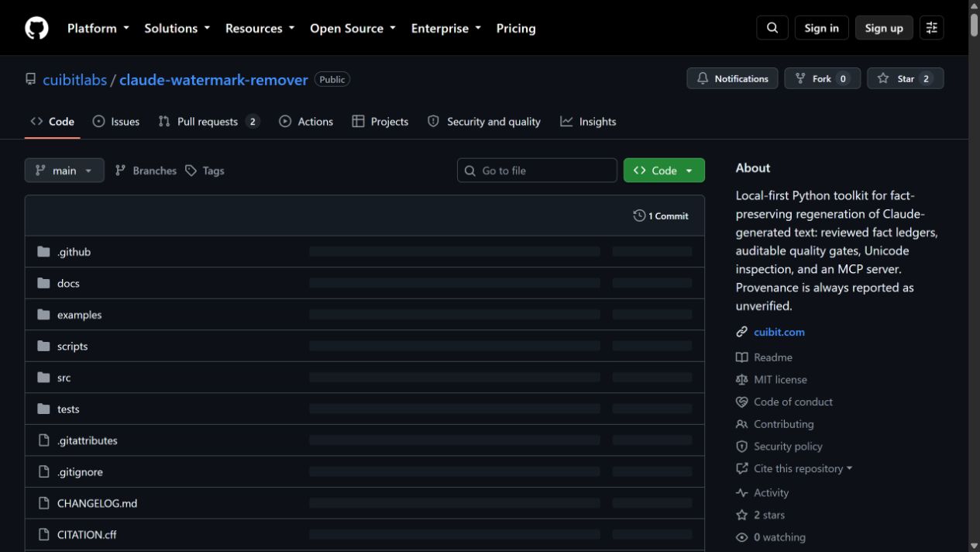Image resolution: width=980 pixels, height=552 pixels.
Task: Click the .gitignore file icon
Action: click(x=44, y=471)
